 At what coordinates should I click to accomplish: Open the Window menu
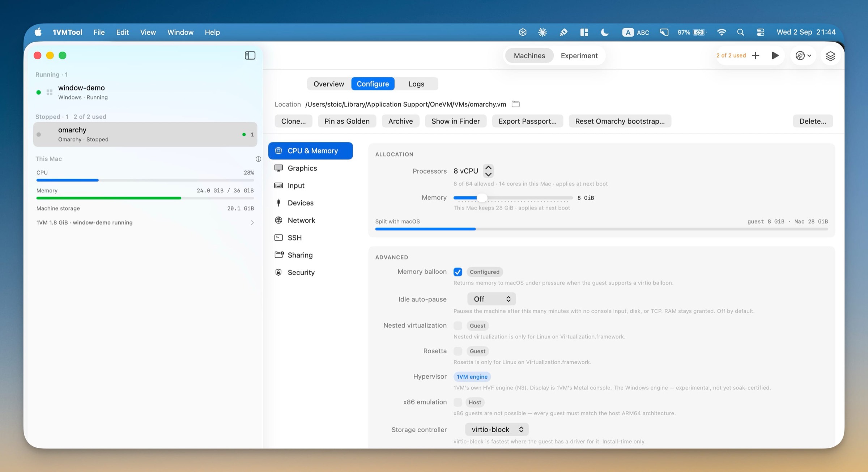[x=180, y=32]
